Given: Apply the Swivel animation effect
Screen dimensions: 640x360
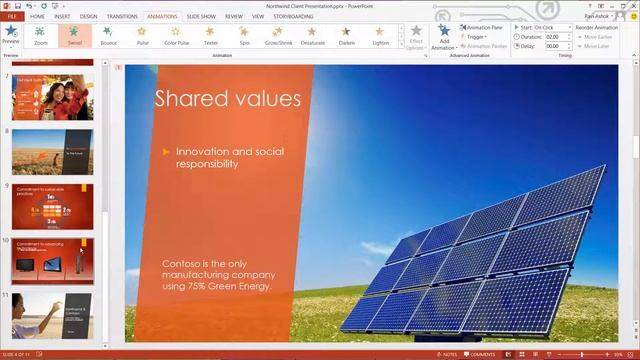Looking at the screenshot, I should click(x=75, y=36).
